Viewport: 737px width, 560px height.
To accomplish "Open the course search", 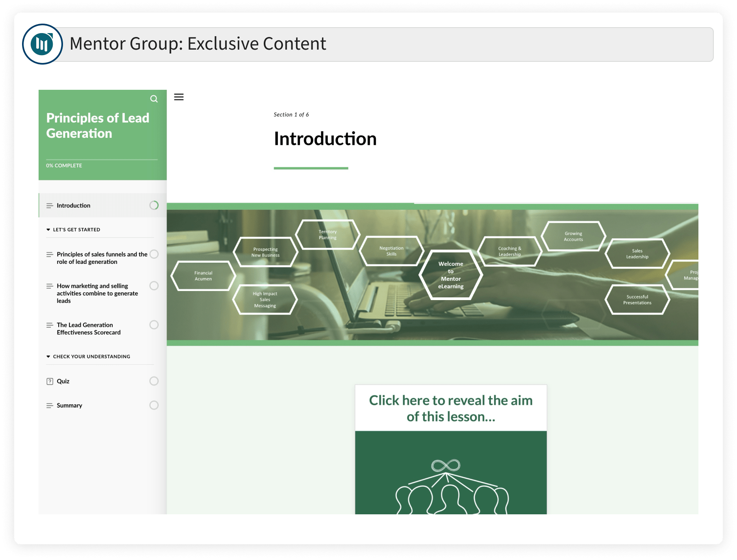I will 154,98.
